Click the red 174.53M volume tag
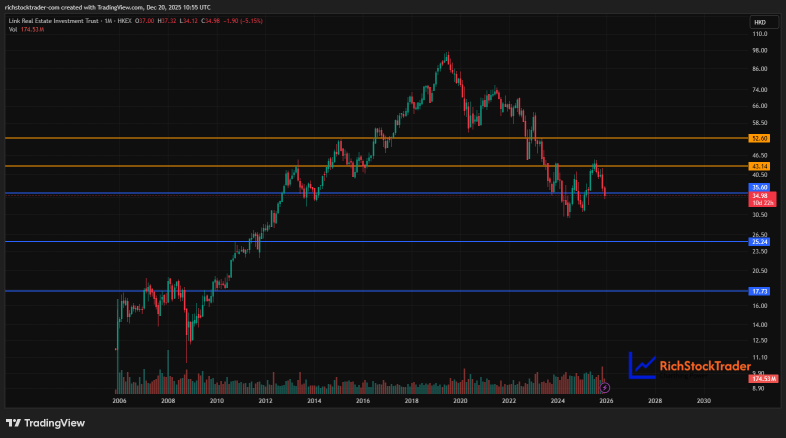Image resolution: width=786 pixels, height=438 pixels. [763, 379]
